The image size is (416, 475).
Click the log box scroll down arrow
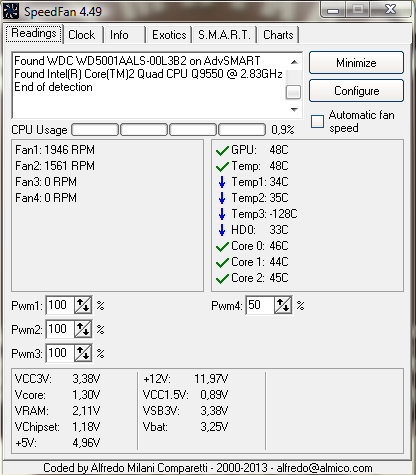click(x=294, y=110)
